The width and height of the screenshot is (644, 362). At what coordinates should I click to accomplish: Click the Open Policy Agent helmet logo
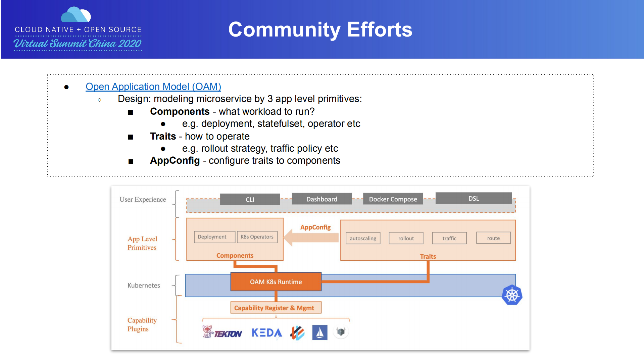point(341,332)
